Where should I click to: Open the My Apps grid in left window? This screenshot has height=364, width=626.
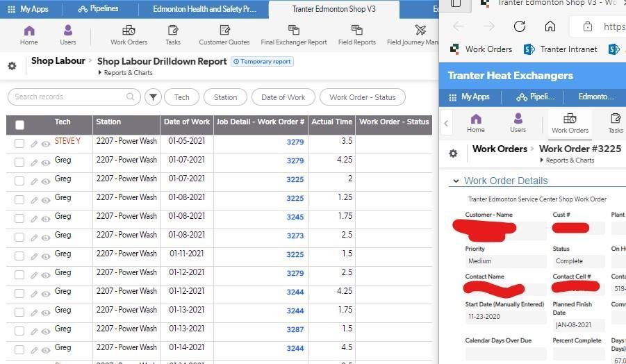[x=28, y=9]
